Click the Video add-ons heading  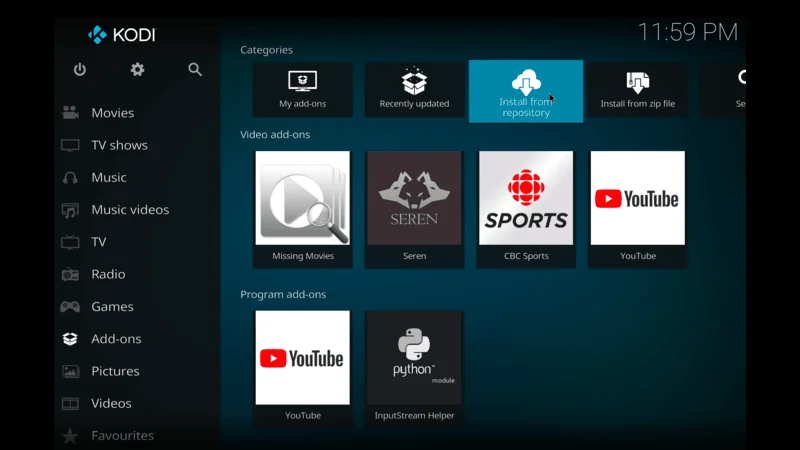(275, 135)
